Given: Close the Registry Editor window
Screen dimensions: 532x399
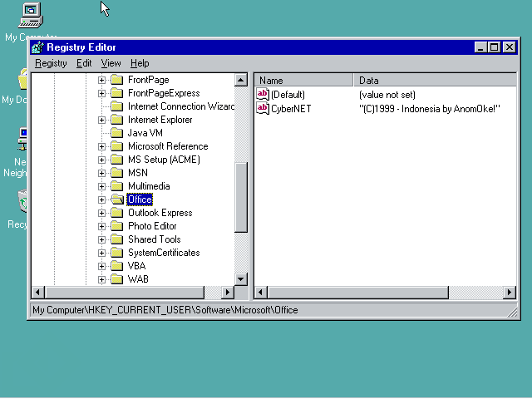Looking at the screenshot, I should [510, 47].
